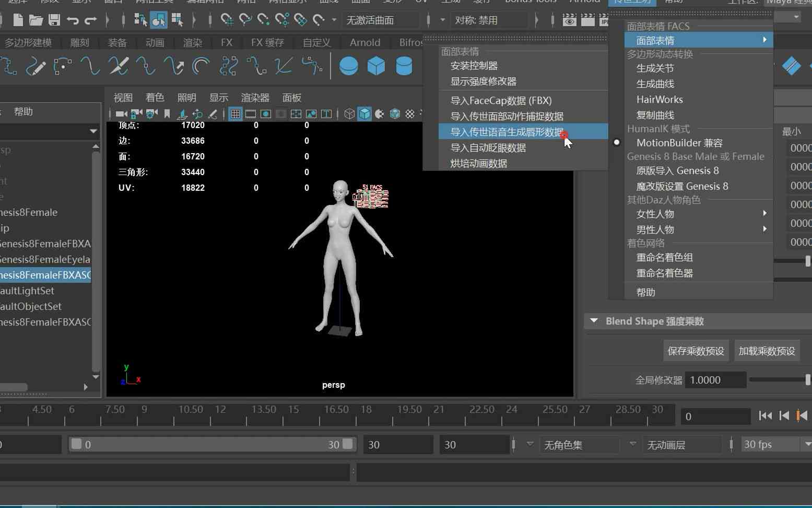This screenshot has width=812, height=508.
Task: Create a NURBS cube from shelf
Action: click(x=376, y=66)
